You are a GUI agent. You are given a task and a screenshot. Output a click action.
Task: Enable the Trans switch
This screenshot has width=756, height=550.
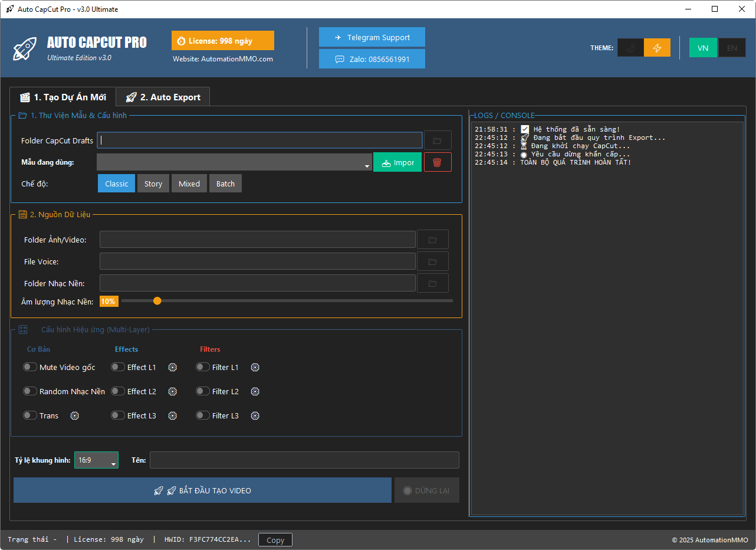click(x=30, y=415)
